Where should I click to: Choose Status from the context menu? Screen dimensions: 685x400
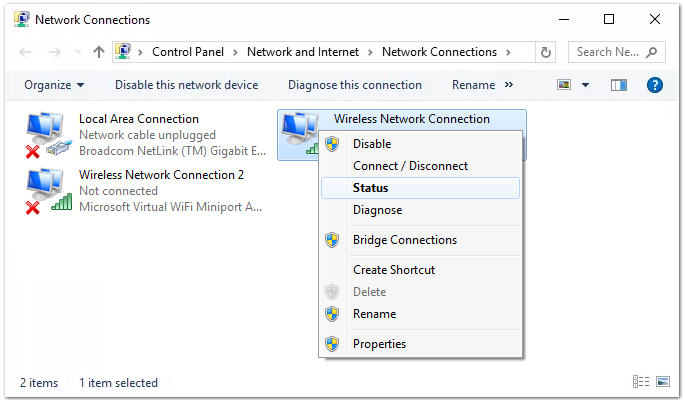371,188
